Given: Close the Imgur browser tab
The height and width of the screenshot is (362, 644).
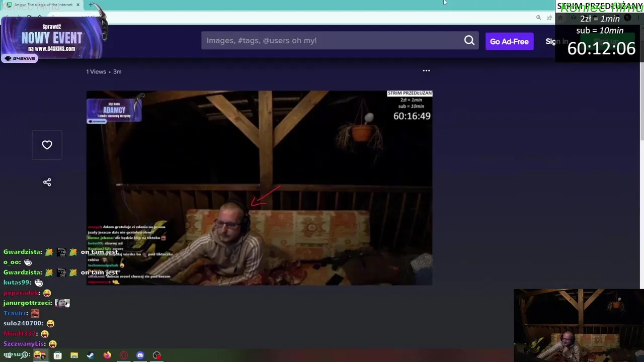Looking at the screenshot, I should click(x=78, y=5).
